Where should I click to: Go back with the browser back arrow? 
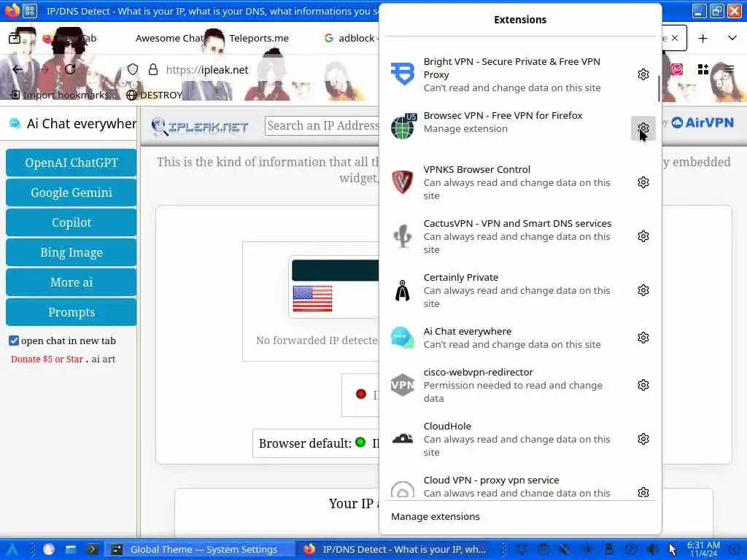pos(18,69)
